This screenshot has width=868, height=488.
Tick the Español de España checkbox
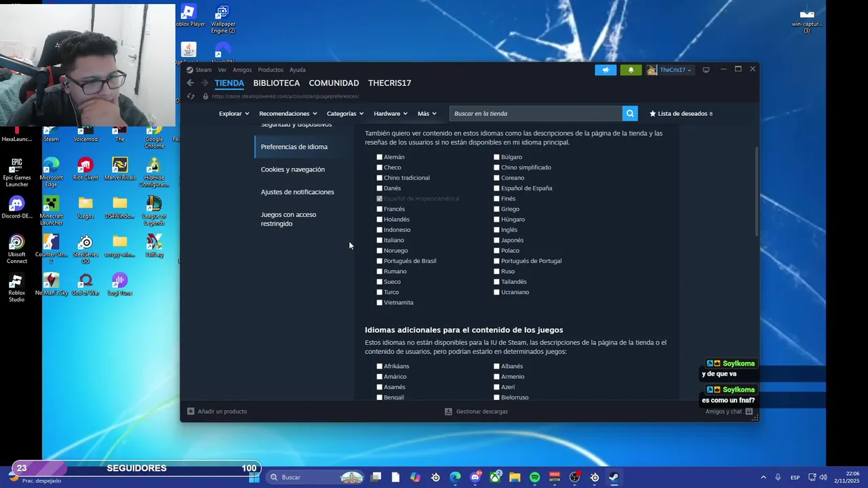(496, 188)
